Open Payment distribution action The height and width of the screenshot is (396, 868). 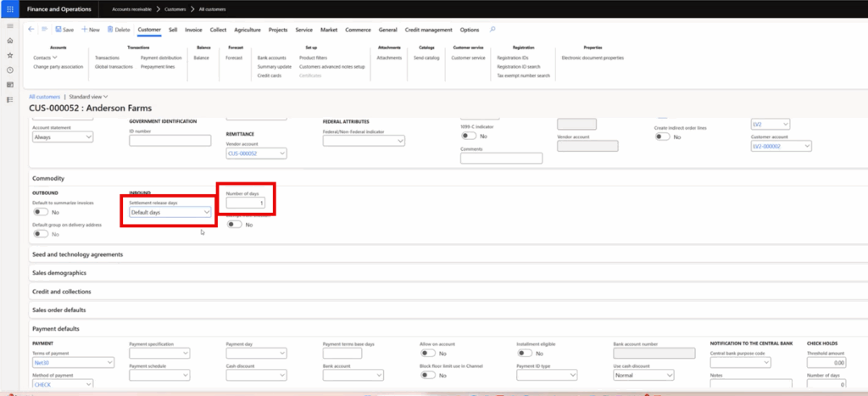pyautogui.click(x=161, y=58)
